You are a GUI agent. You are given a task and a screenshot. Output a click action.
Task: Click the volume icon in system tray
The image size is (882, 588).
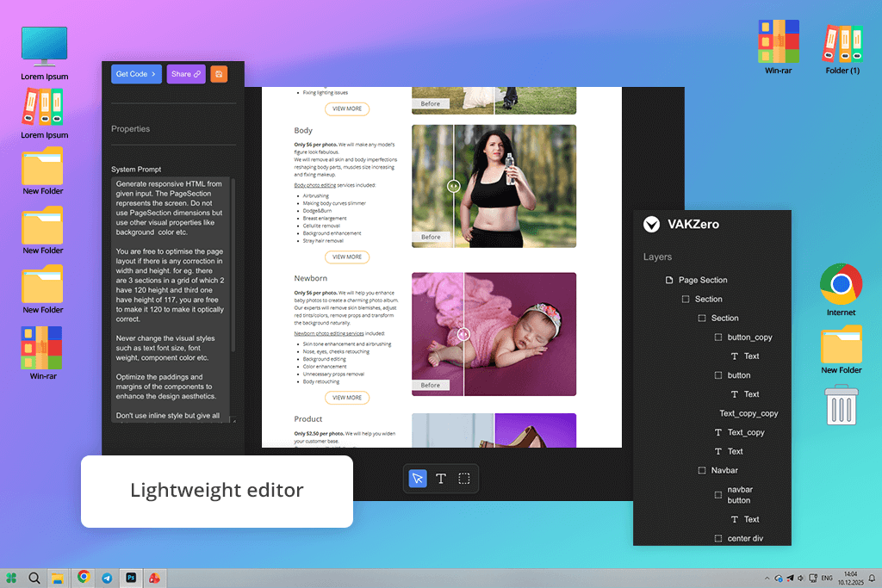800,578
